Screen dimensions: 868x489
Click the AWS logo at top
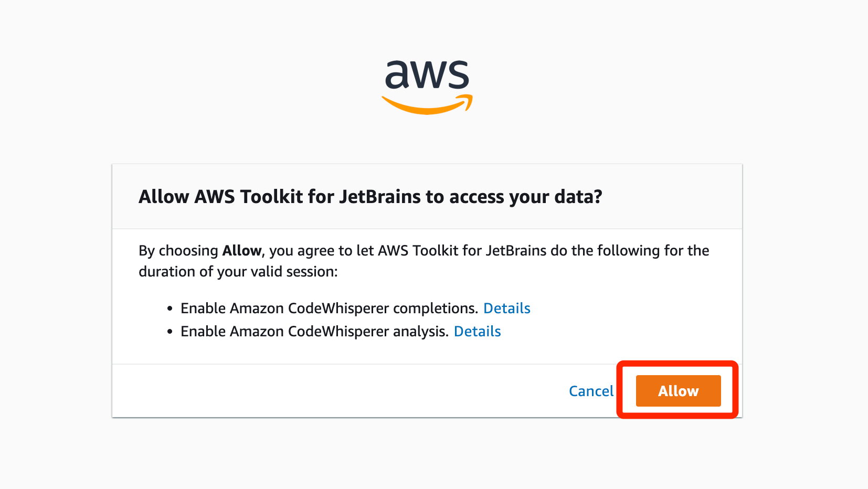tap(427, 87)
